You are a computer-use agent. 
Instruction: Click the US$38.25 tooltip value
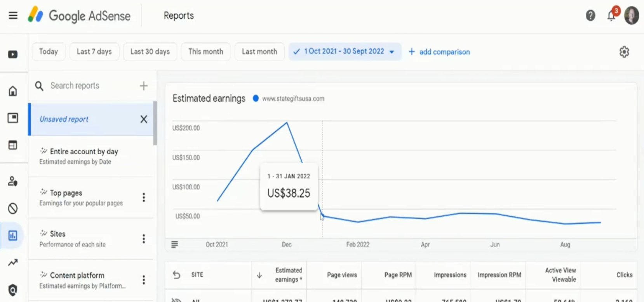289,193
